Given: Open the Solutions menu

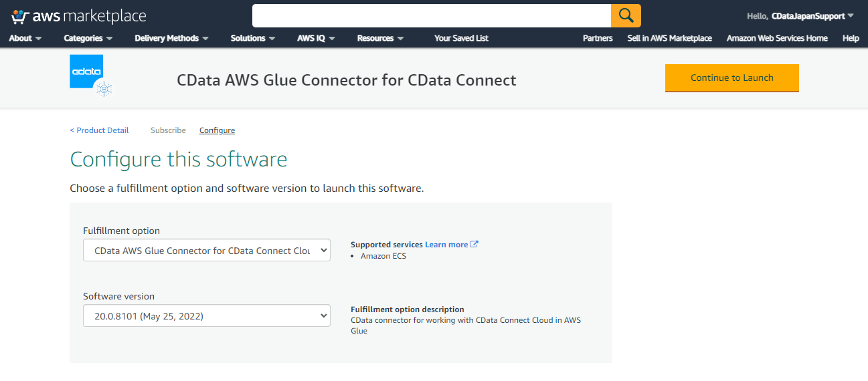Looking at the screenshot, I should coord(253,38).
